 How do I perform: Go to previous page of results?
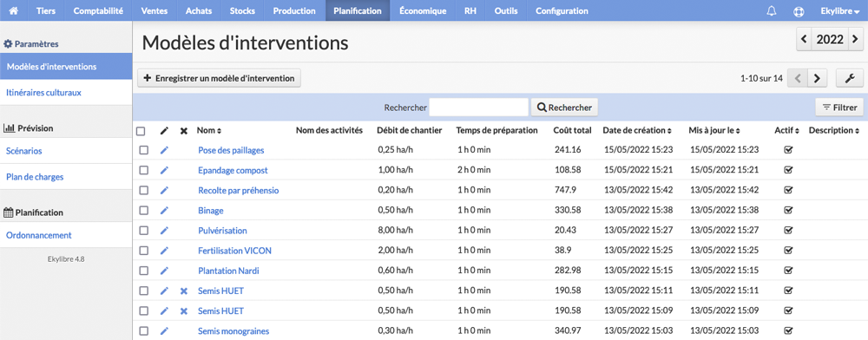[798, 79]
